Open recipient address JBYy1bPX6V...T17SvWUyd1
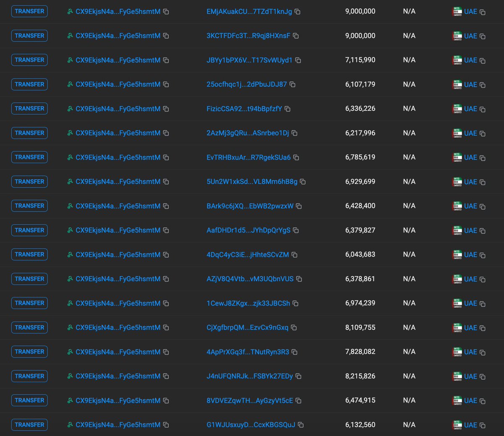Screen dimensions: 504x436 point(249,60)
